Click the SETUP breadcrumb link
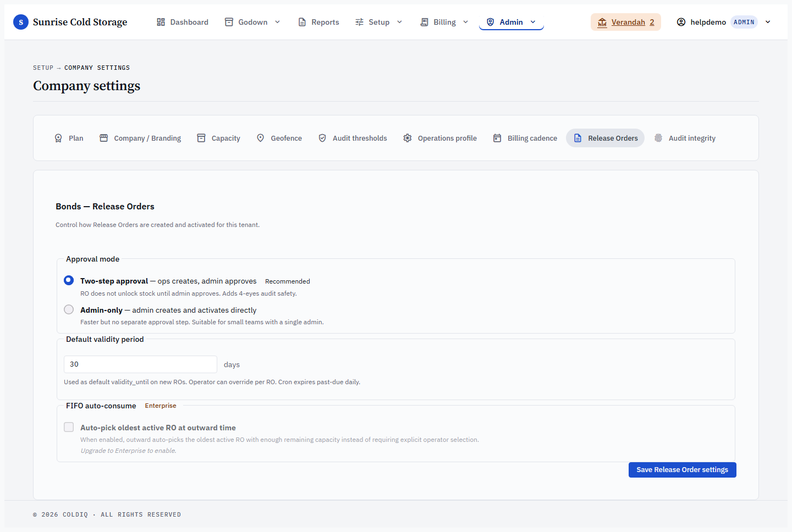792x532 pixels. click(43, 68)
